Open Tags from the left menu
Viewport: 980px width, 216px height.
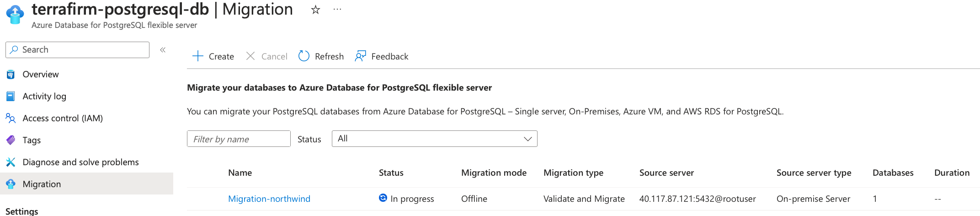(x=32, y=140)
